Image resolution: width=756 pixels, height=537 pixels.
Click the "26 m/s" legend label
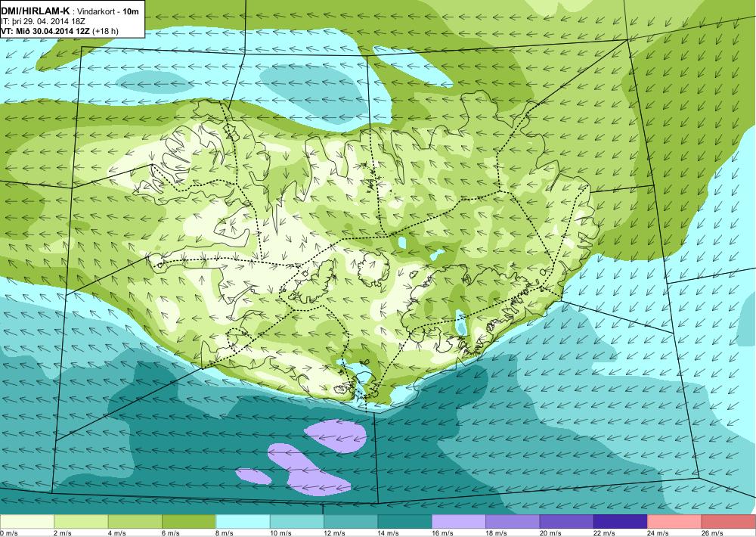[713, 533]
